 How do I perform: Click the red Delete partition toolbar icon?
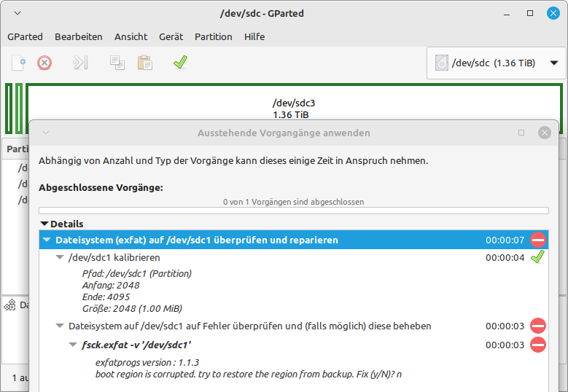[x=44, y=63]
